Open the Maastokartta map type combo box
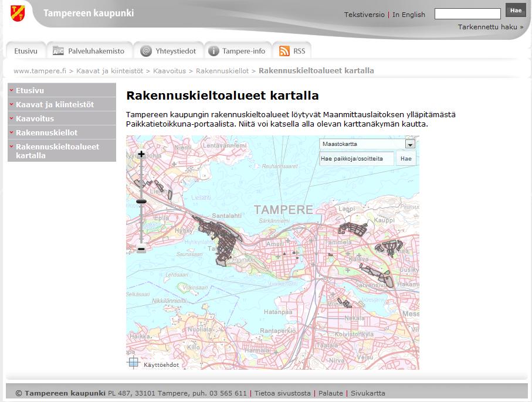This screenshot has width=532, height=402. coord(367,144)
